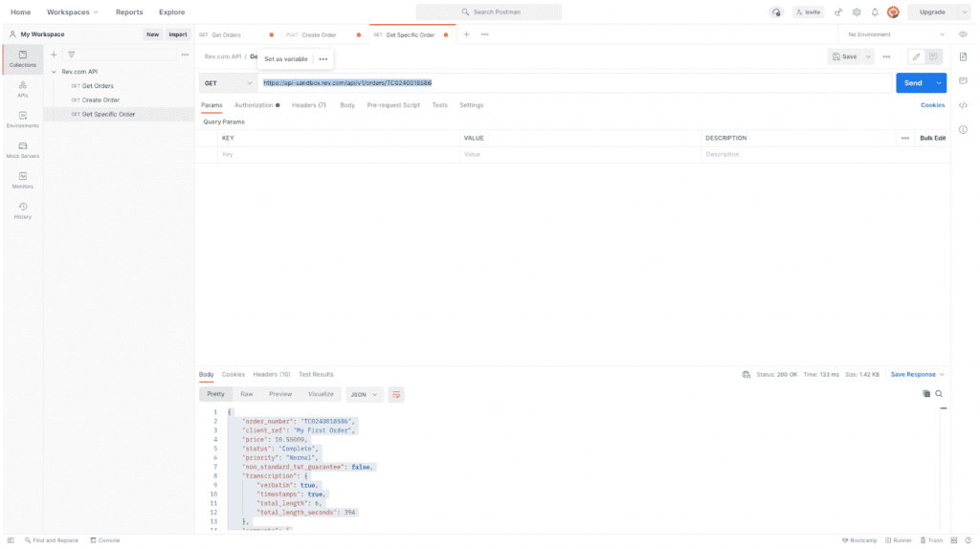The height and width of the screenshot is (549, 980).
Task: Switch to the Authorization tab
Action: (x=256, y=105)
